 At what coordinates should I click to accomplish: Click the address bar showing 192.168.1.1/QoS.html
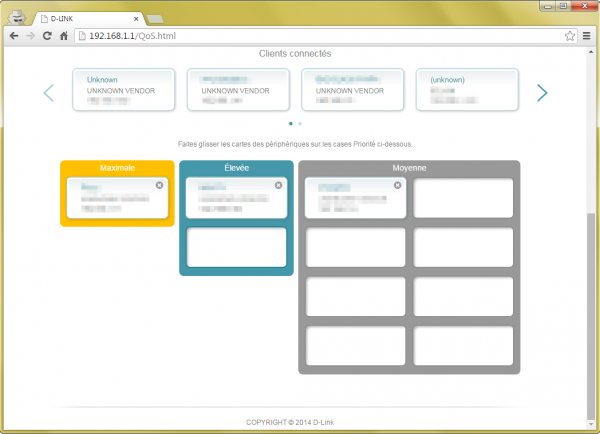click(300, 35)
